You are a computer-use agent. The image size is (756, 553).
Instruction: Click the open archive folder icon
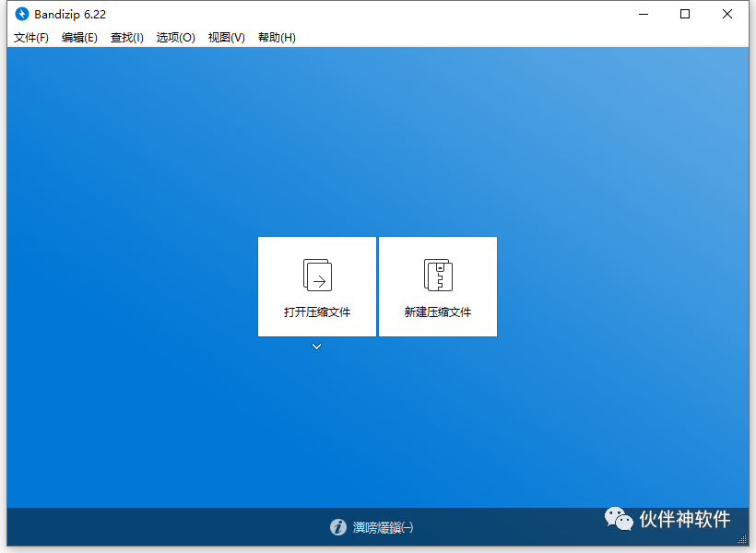[x=316, y=274]
